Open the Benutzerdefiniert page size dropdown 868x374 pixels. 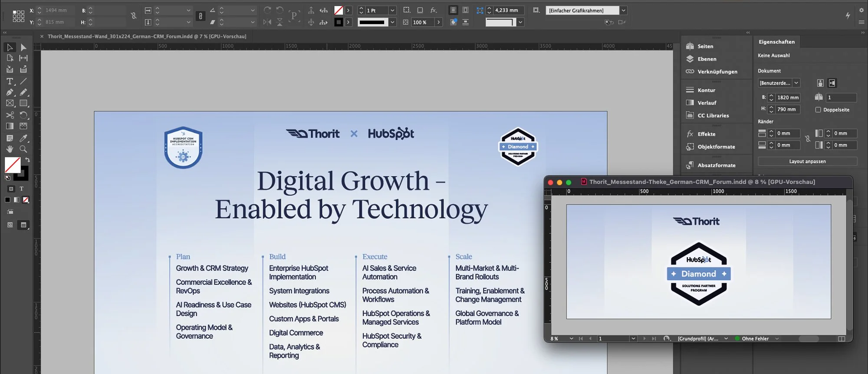tap(796, 83)
